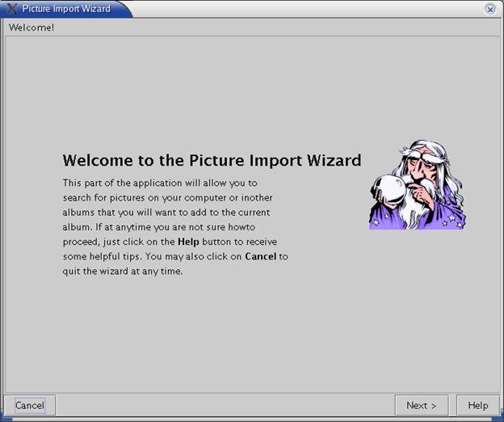Viewport: 504px width, 422px height.
Task: Click the Picture Import Wizard title text
Action: 66,9
